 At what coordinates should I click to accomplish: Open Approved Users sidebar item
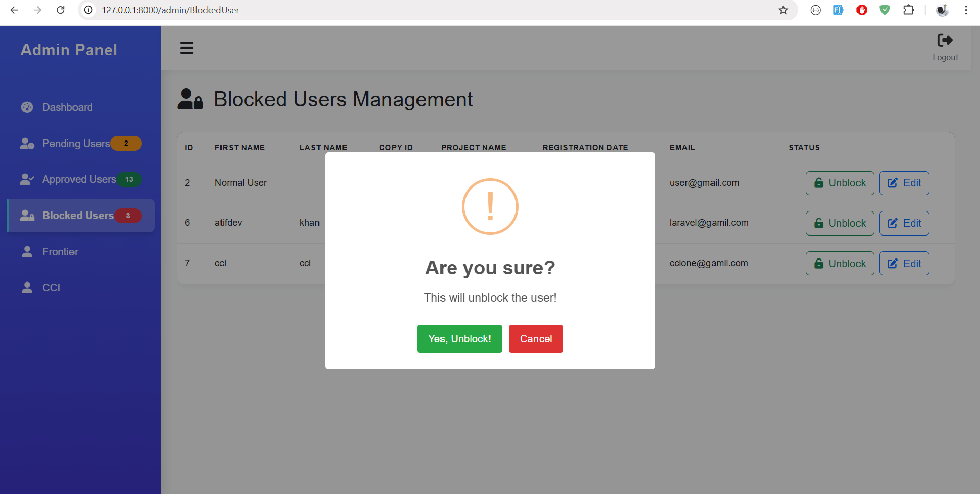point(79,179)
